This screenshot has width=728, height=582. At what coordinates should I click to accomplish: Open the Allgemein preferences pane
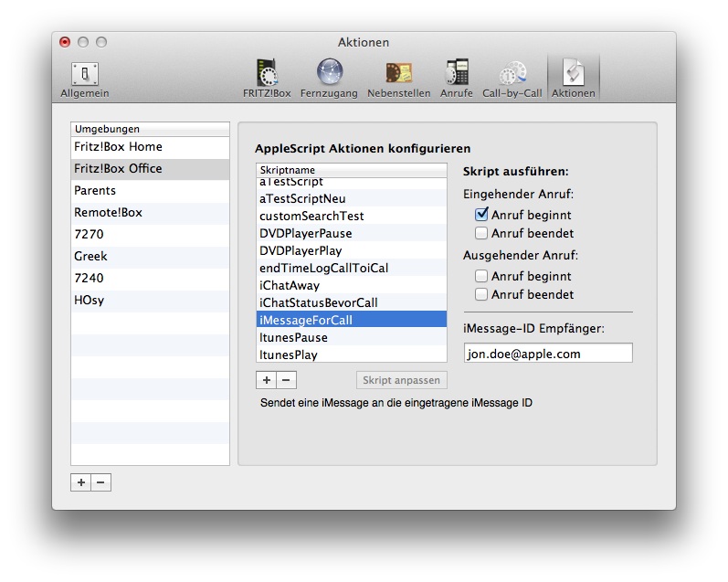pyautogui.click(x=85, y=79)
